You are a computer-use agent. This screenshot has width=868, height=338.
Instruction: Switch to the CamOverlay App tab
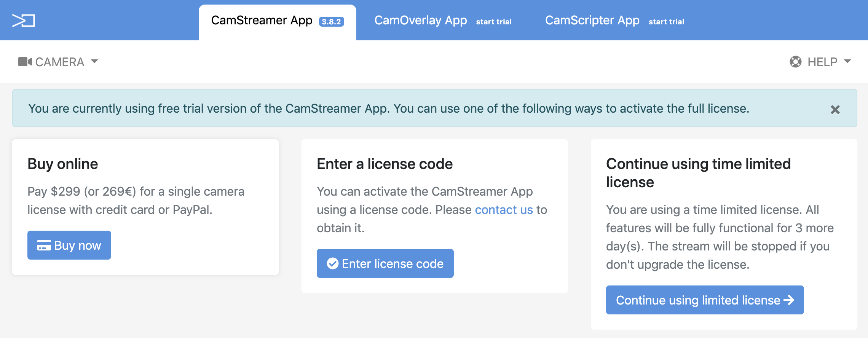point(420,21)
